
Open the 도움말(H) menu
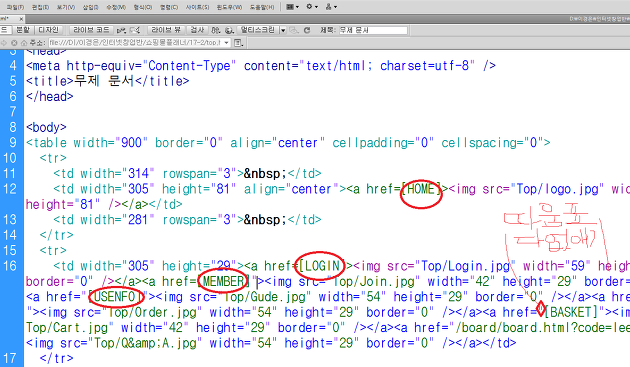(x=262, y=7)
